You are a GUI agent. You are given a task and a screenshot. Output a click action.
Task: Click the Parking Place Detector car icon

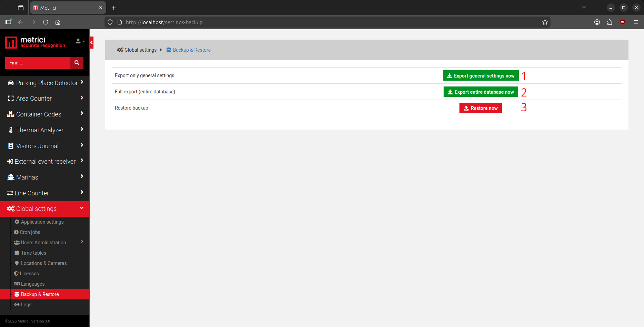(11, 83)
